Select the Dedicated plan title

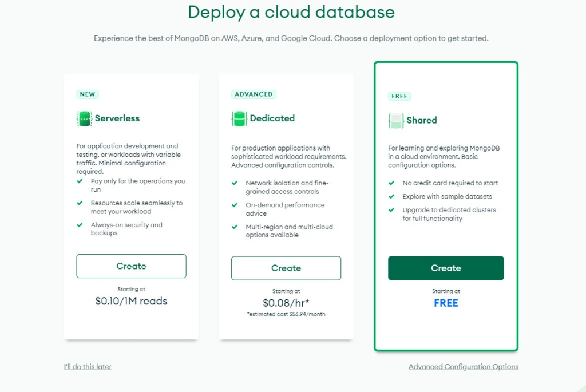(x=272, y=118)
